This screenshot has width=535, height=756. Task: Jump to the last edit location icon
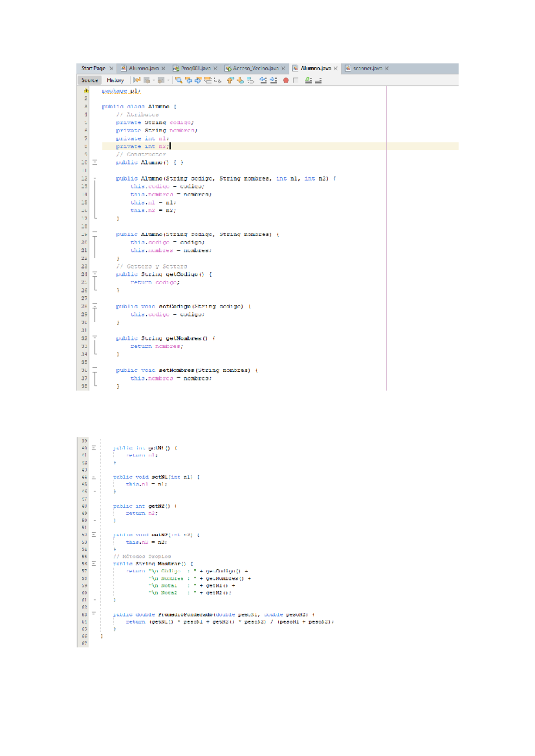[136, 80]
